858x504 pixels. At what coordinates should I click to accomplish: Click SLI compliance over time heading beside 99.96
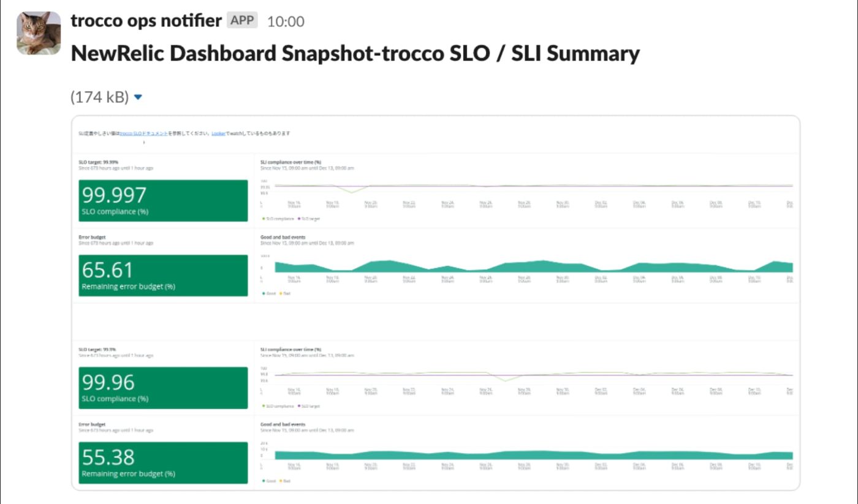[290, 349]
